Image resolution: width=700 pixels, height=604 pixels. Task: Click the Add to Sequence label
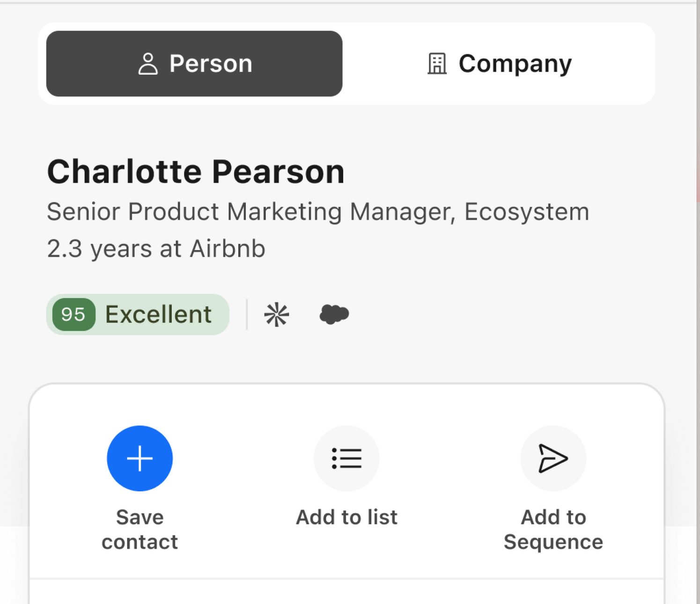coord(553,530)
